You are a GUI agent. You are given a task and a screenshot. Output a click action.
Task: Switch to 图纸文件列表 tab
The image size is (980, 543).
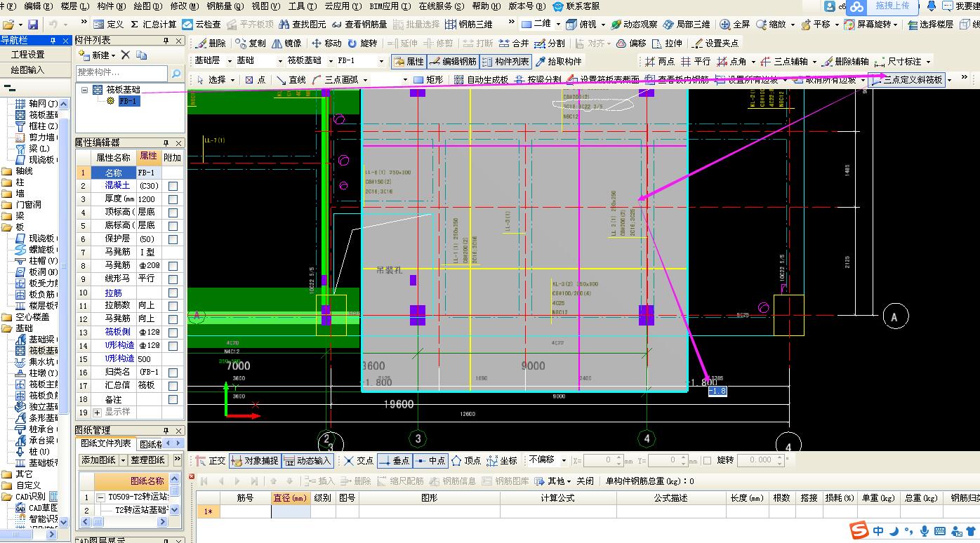105,443
